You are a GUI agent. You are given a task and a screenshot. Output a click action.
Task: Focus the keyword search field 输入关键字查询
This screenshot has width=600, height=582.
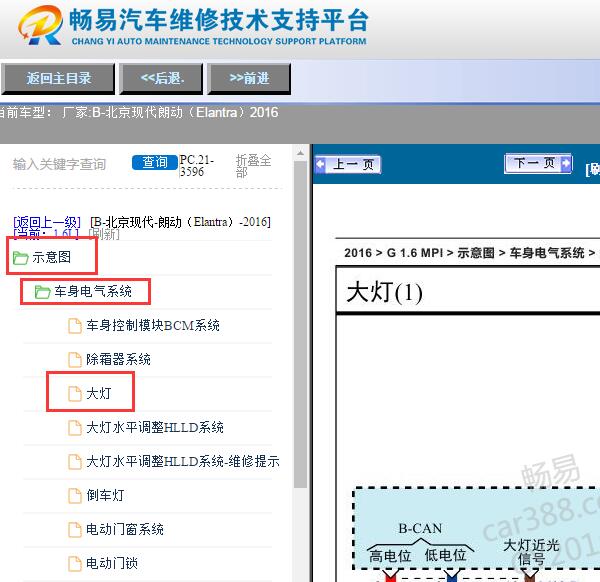pyautogui.click(x=59, y=164)
